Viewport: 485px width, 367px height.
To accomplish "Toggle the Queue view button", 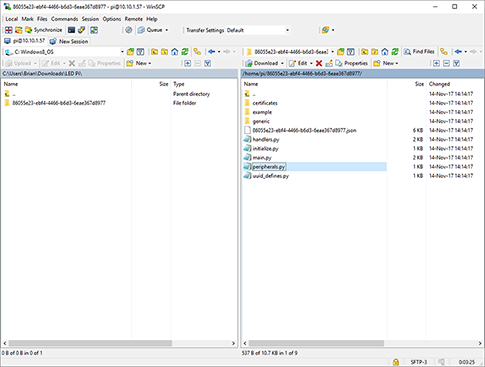I will tap(150, 30).
